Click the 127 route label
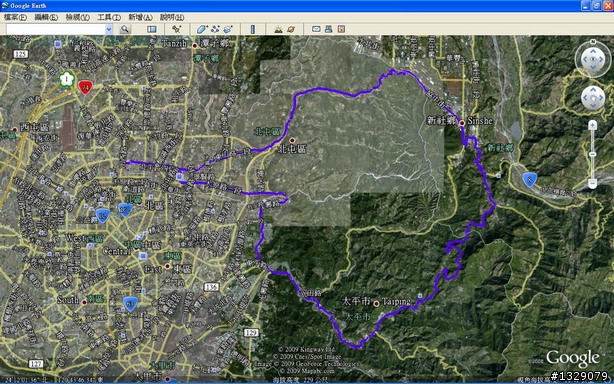 (x=35, y=364)
